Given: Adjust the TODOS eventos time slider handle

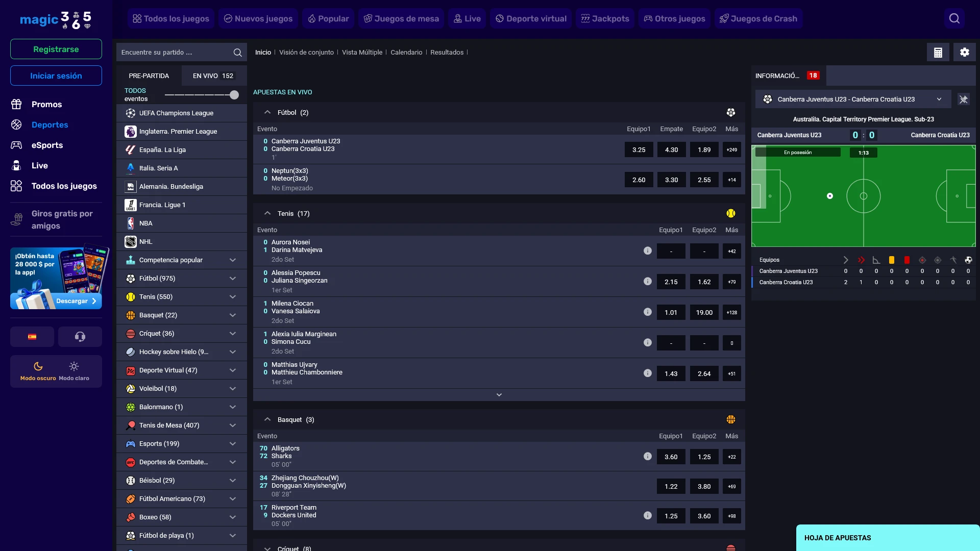Looking at the screenshot, I should coord(234,95).
